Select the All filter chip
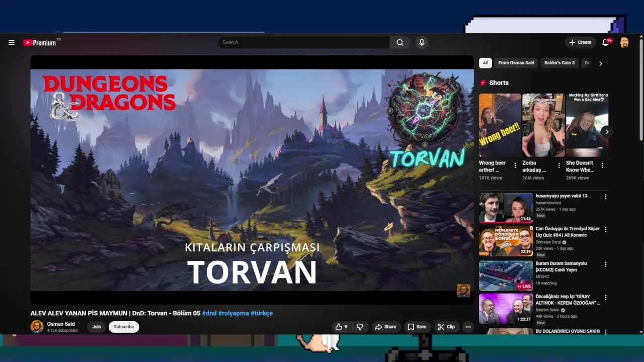The width and height of the screenshot is (644, 362). [x=485, y=63]
